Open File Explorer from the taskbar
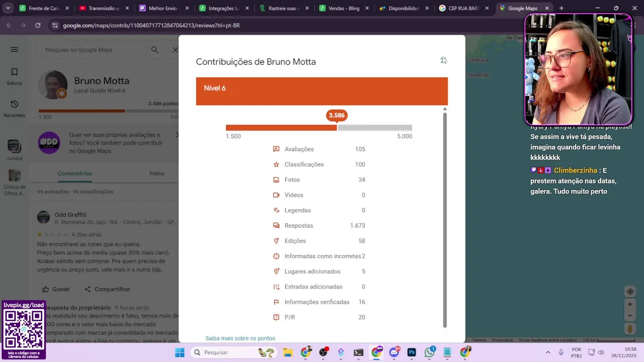644x362 pixels. coord(287,352)
